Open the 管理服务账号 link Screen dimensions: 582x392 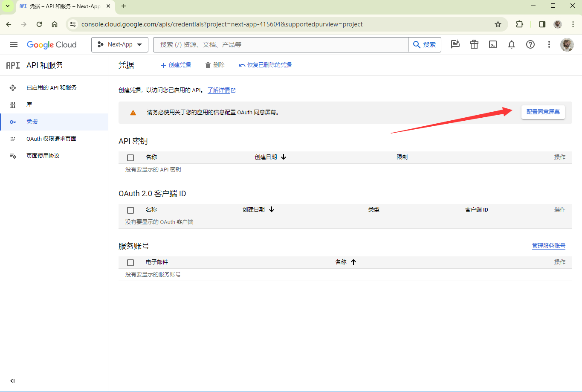pos(548,246)
